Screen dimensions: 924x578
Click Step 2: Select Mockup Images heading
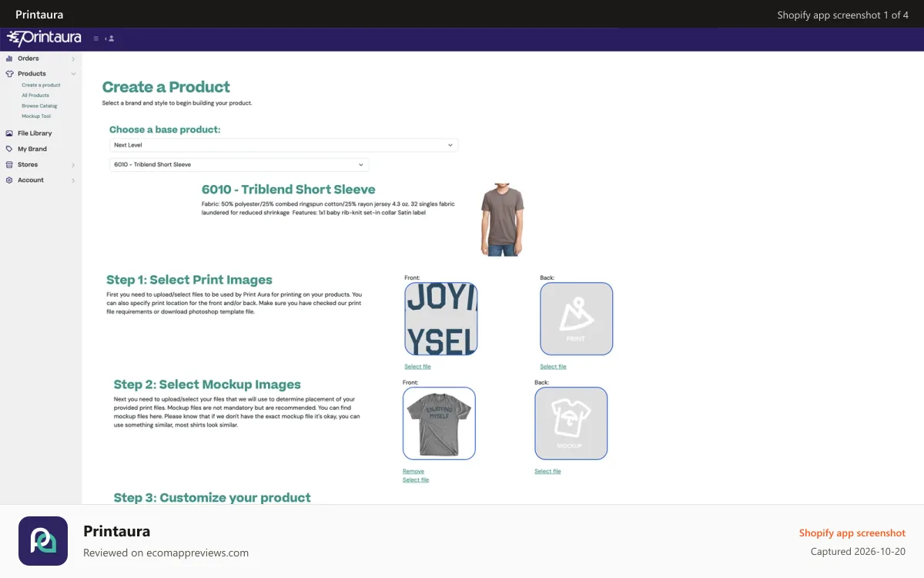(x=207, y=385)
